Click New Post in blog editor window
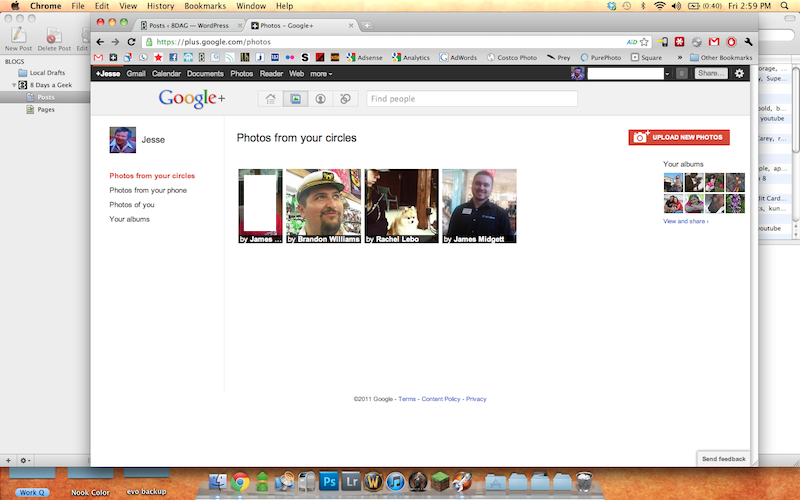This screenshot has width=800, height=500. pos(18,39)
